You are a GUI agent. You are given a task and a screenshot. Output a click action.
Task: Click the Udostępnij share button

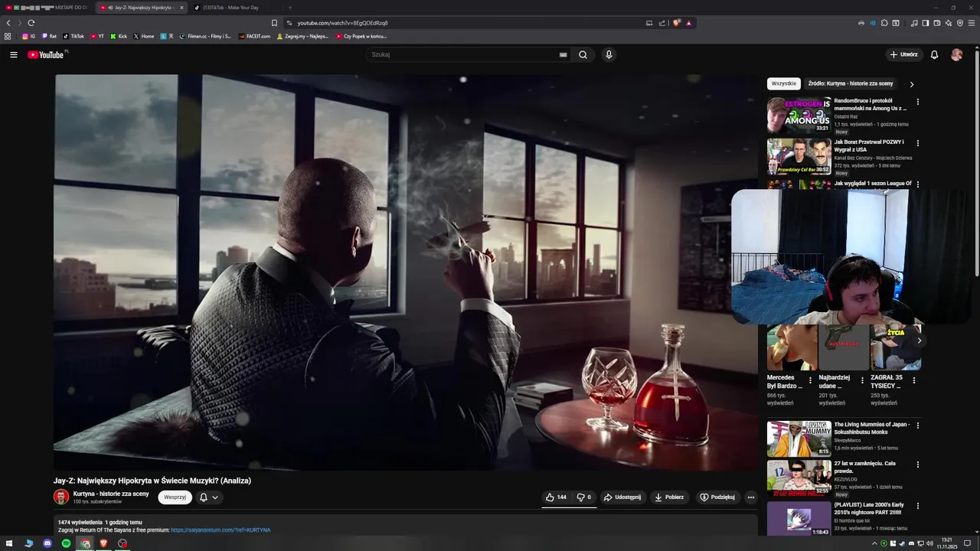(x=622, y=497)
